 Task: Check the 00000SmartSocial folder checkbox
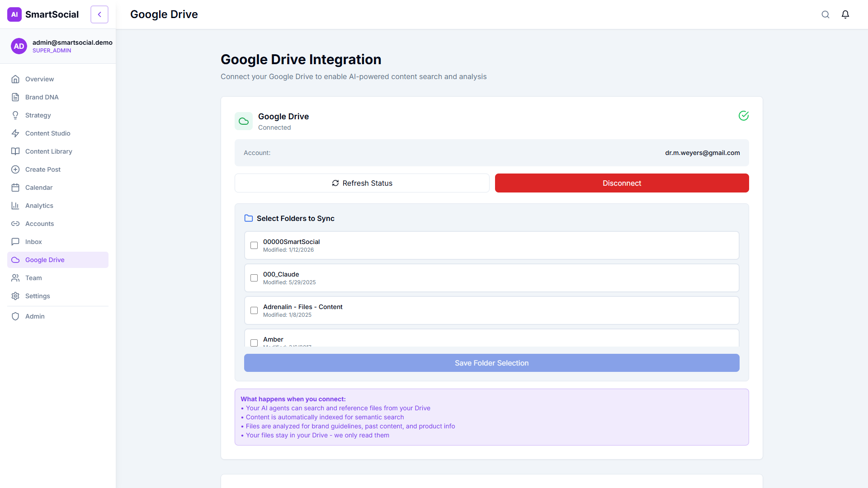254,245
